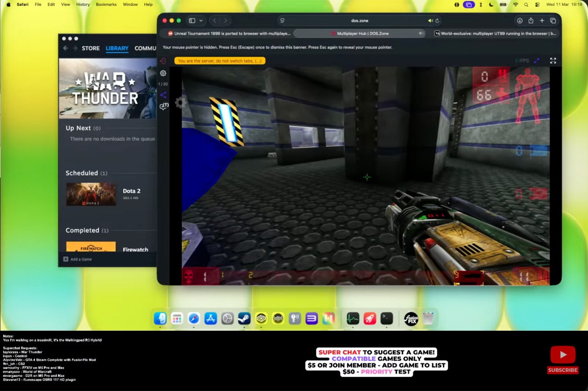This screenshot has height=391, width=588.
Task: Mute audio from the address bar speaker
Action: tap(430, 21)
